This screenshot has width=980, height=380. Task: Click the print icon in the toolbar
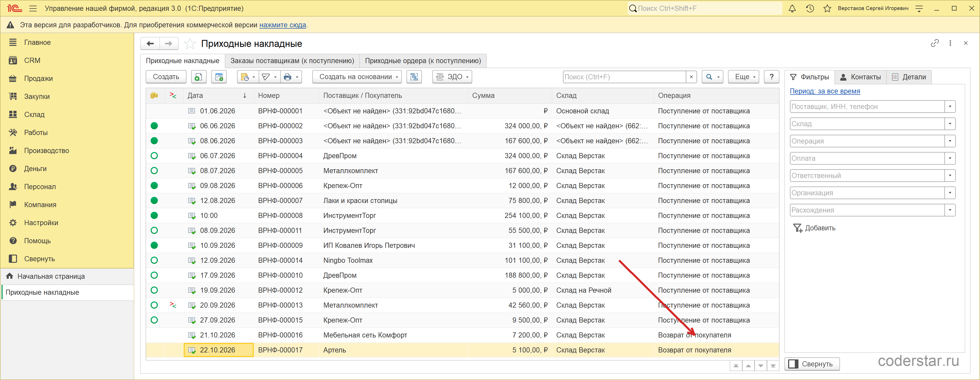point(288,77)
